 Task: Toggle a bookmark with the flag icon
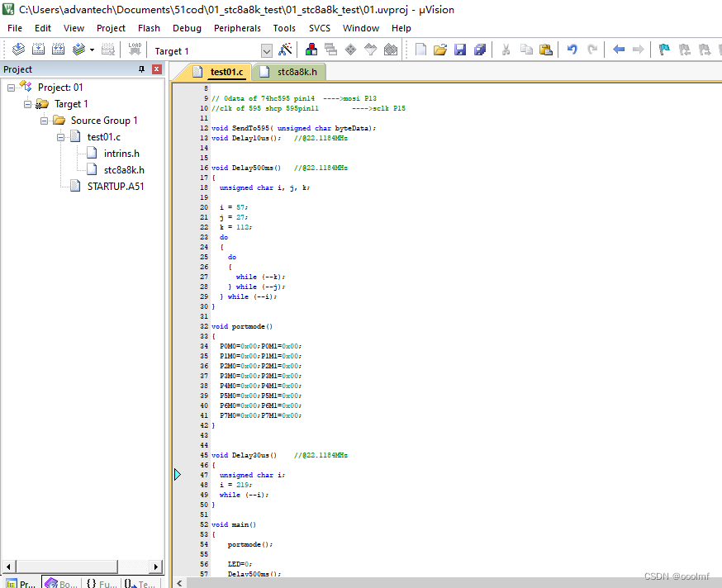pyautogui.click(x=663, y=49)
